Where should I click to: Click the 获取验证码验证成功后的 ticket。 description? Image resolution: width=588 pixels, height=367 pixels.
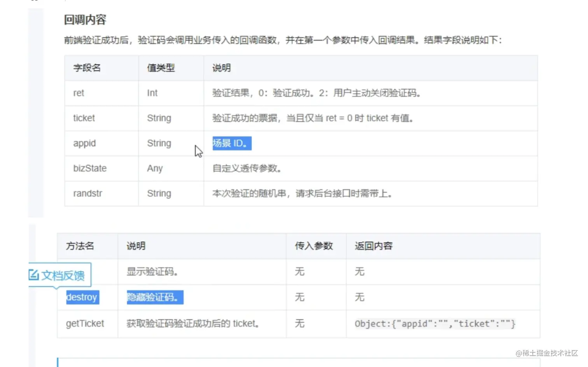[193, 323]
